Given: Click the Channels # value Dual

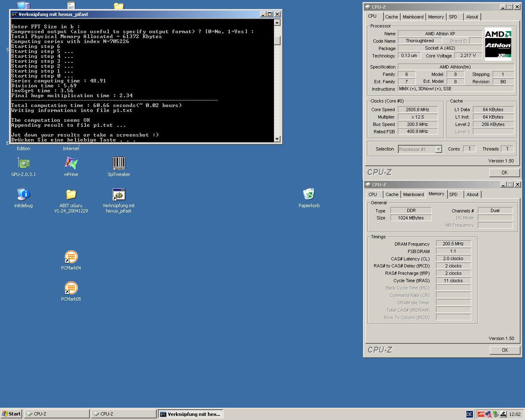Looking at the screenshot, I should 495,210.
